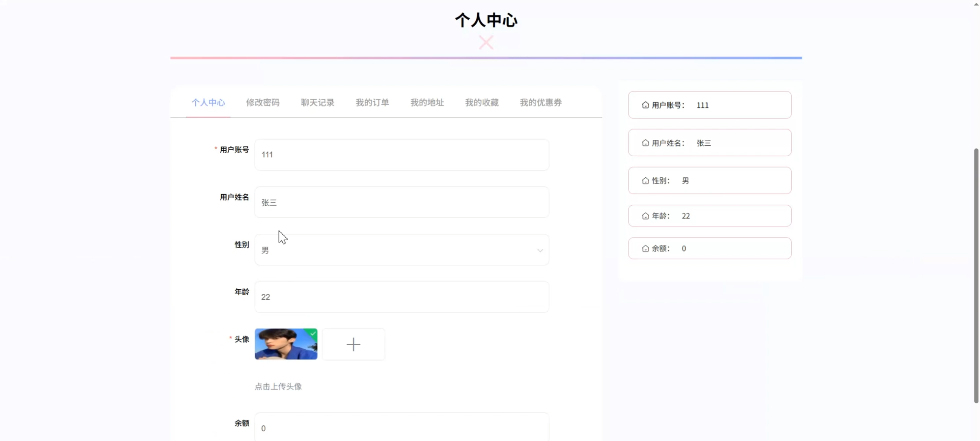
Task: Click the scrollbar up arrow at top right
Action: click(x=976, y=4)
